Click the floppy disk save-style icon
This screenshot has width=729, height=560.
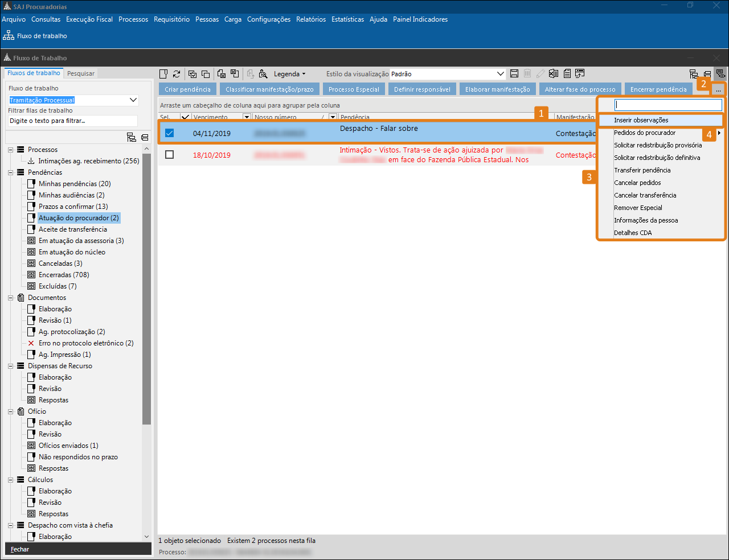514,73
